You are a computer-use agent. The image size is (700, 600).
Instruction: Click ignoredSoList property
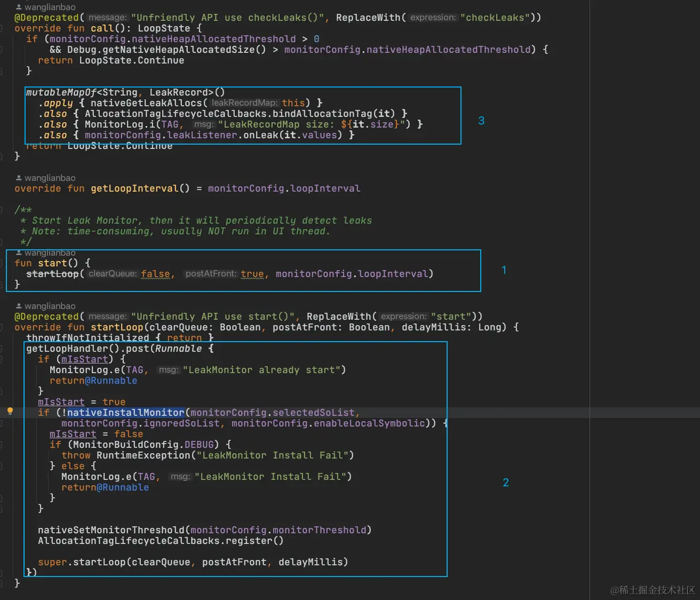[x=182, y=423]
